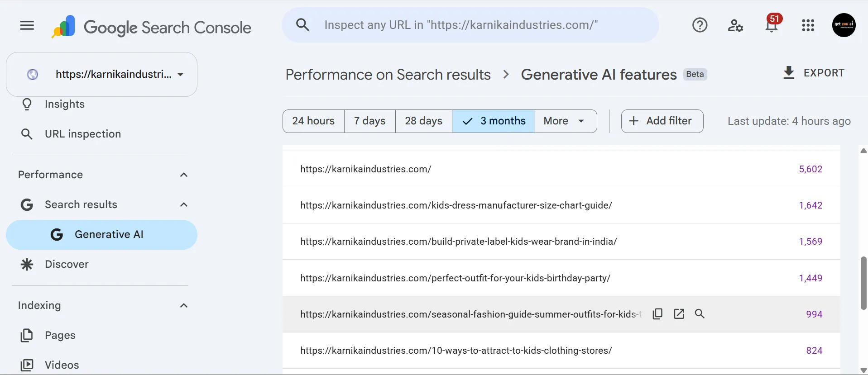
Task: Select the build-private-label-kids-wear-brand URL row
Action: [561, 242]
